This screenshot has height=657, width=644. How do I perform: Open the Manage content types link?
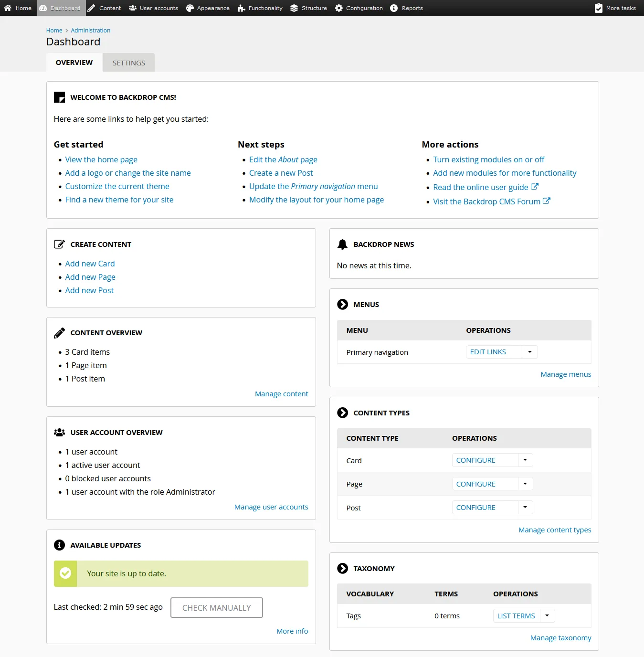click(555, 530)
